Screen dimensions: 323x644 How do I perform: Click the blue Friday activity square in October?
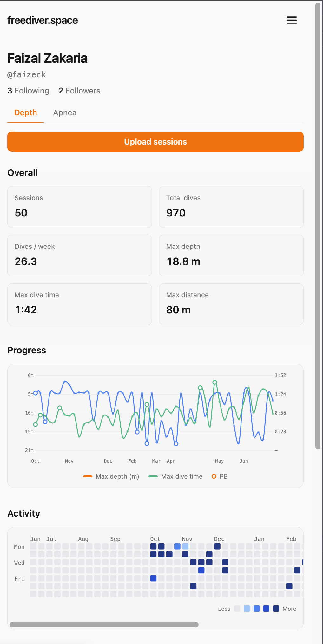click(153, 578)
